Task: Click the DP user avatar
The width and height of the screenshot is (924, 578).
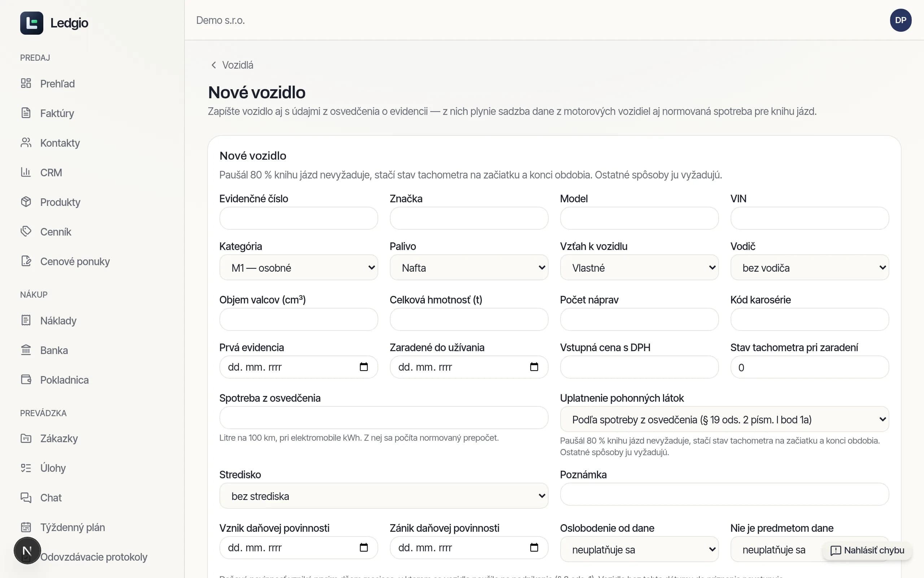Action: (x=900, y=20)
